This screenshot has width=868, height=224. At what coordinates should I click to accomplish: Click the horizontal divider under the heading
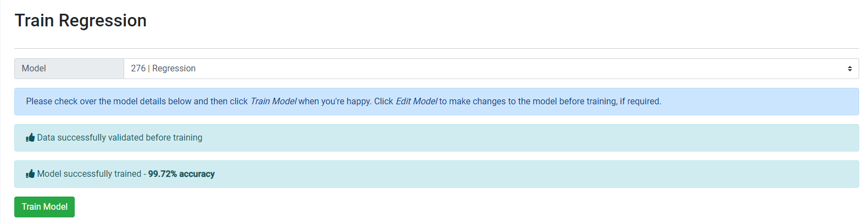pyautogui.click(x=436, y=49)
